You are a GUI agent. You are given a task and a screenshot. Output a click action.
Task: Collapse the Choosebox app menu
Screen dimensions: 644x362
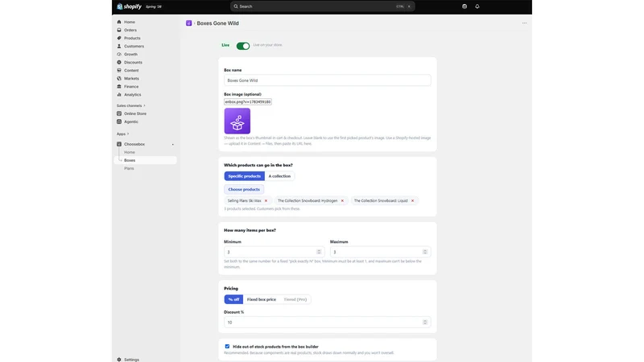(x=172, y=145)
